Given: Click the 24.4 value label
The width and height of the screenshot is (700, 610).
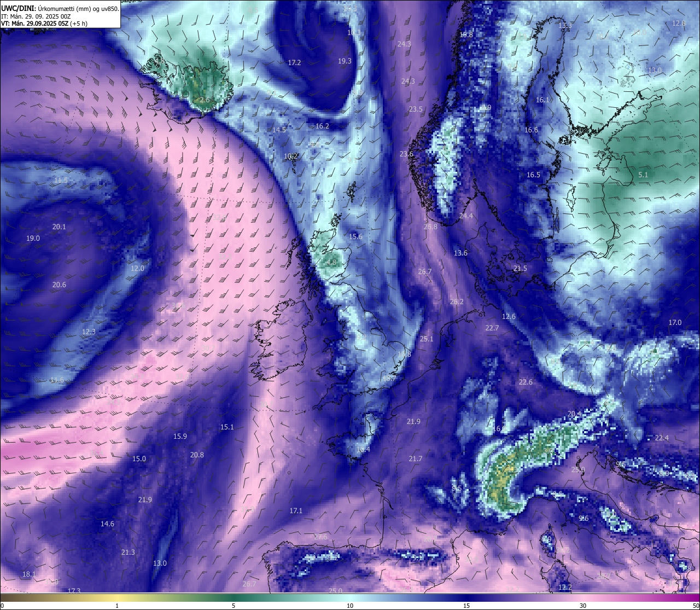Looking at the screenshot, I should click(466, 217).
